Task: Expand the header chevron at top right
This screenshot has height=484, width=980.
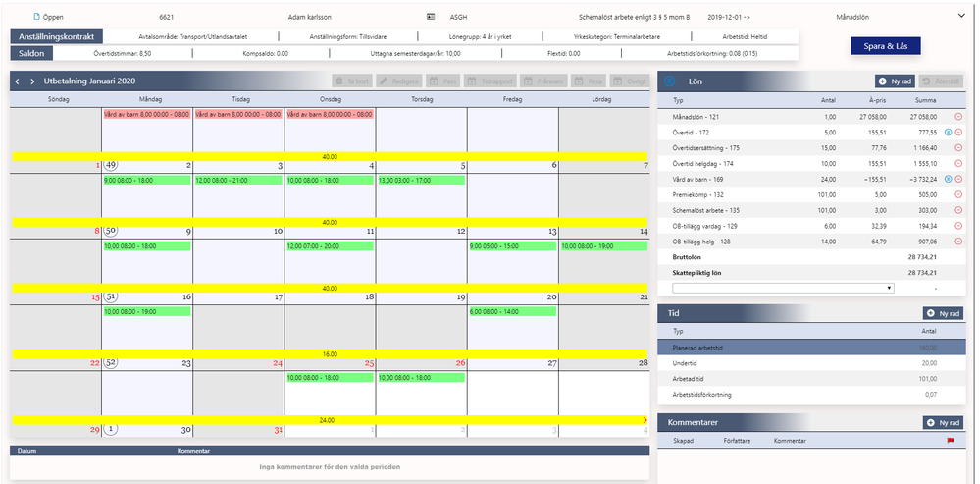Action: point(961,17)
